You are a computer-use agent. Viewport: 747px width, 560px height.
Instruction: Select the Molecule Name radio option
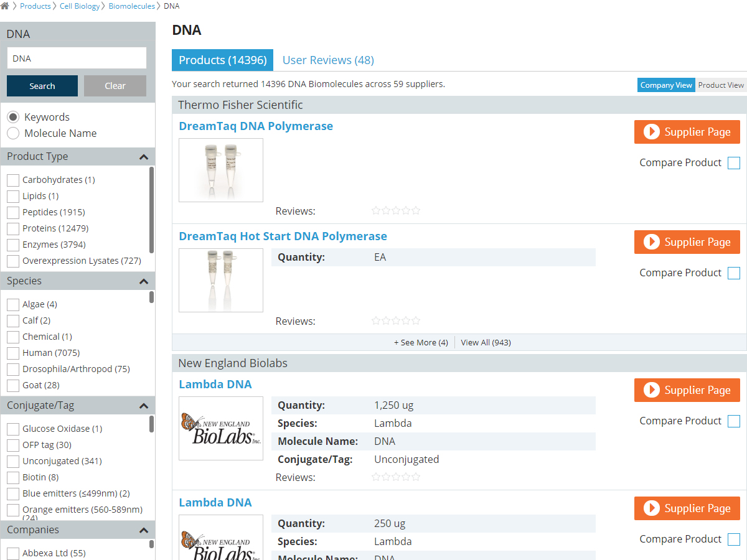(13, 133)
